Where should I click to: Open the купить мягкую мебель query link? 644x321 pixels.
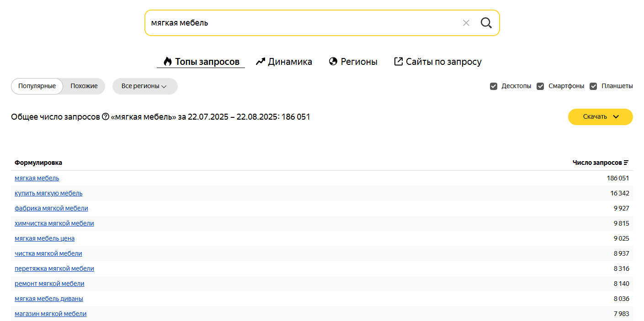click(48, 193)
